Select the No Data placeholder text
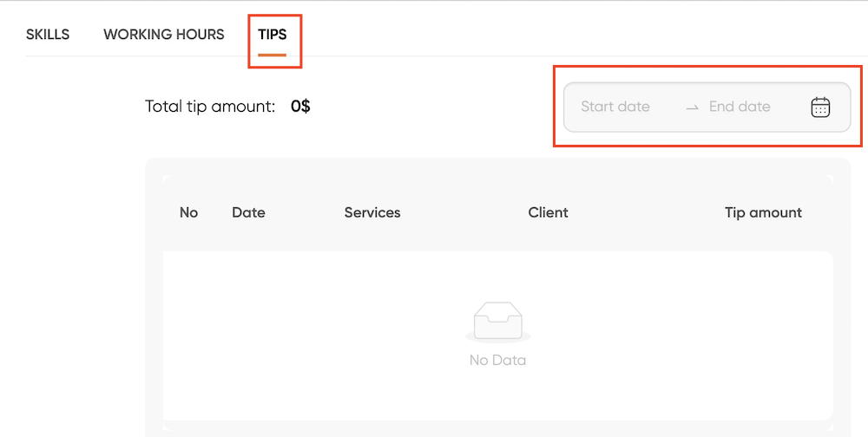 pos(497,361)
